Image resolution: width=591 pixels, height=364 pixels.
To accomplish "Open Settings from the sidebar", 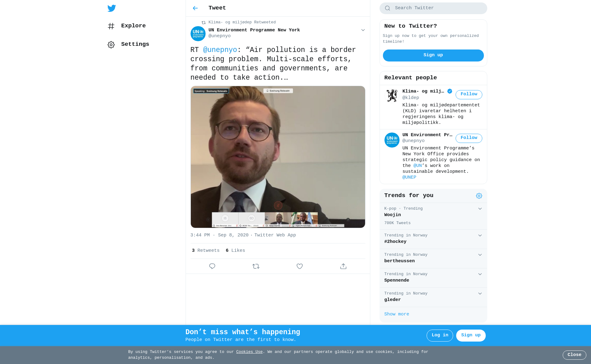I will click(x=128, y=45).
